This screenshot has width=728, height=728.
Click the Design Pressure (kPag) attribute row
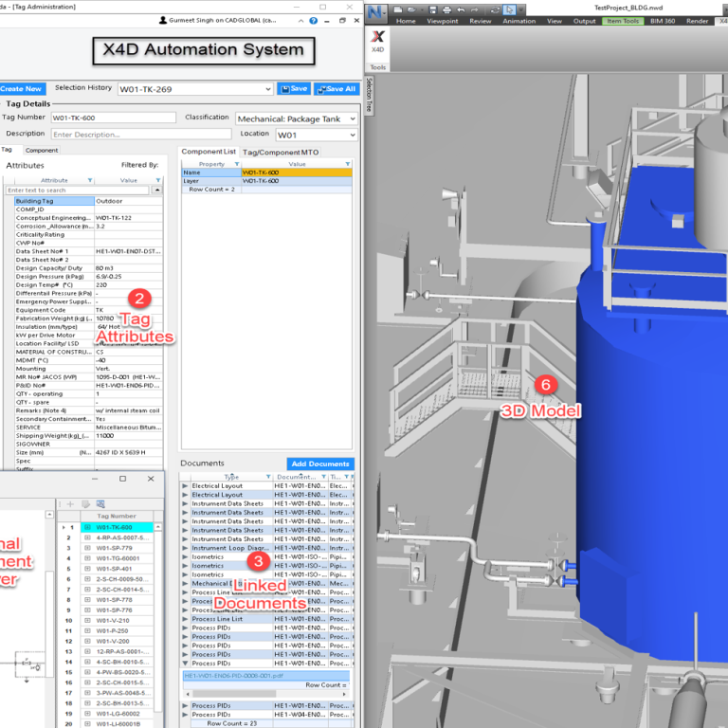pos(89,276)
